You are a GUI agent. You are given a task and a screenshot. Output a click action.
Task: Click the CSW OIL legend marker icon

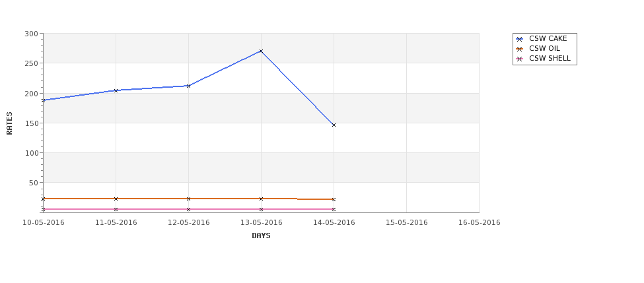520,49
